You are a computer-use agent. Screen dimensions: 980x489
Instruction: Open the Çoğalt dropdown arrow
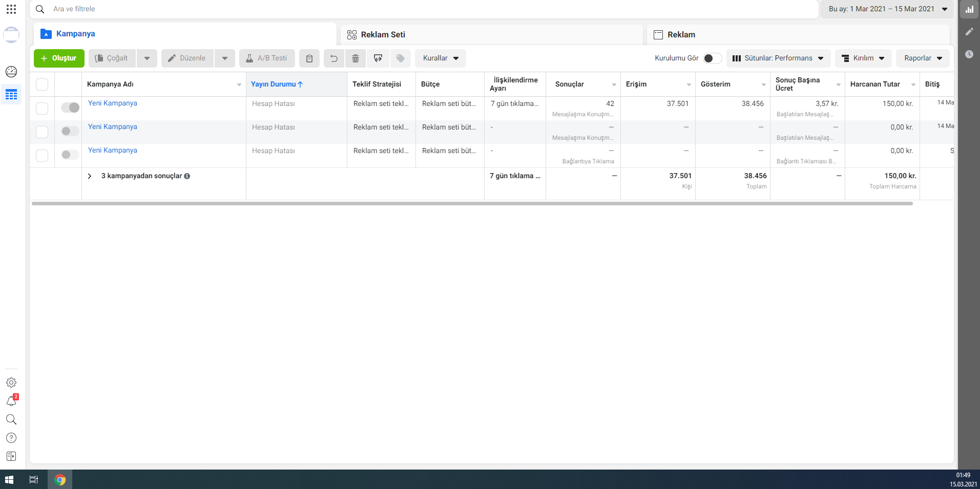pos(147,58)
